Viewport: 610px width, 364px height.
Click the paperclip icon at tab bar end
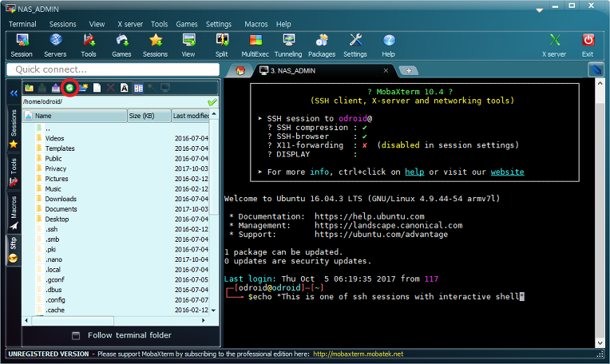596,70
